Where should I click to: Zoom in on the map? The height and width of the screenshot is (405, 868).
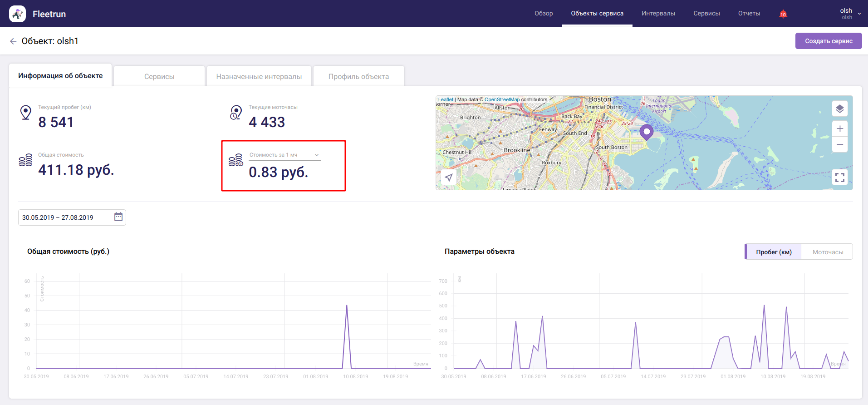839,129
